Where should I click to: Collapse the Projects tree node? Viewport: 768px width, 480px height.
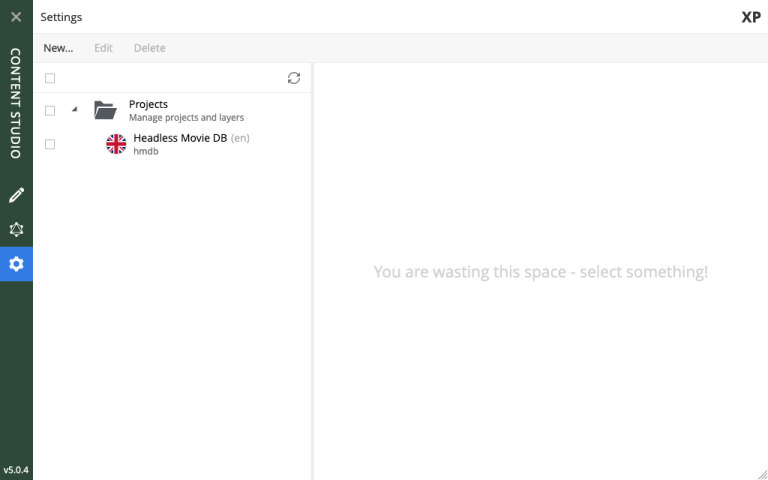pos(75,109)
